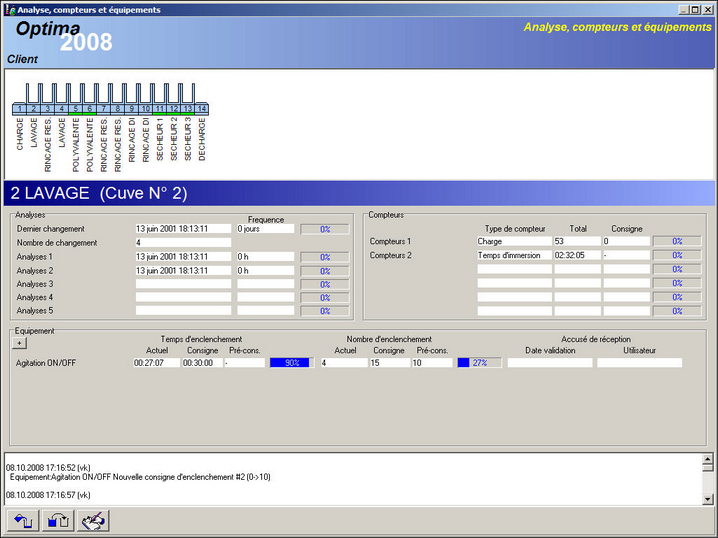The image size is (718, 538).
Task: Select tank 11 SECHEUR 1 in the diagram
Action: pos(159,109)
